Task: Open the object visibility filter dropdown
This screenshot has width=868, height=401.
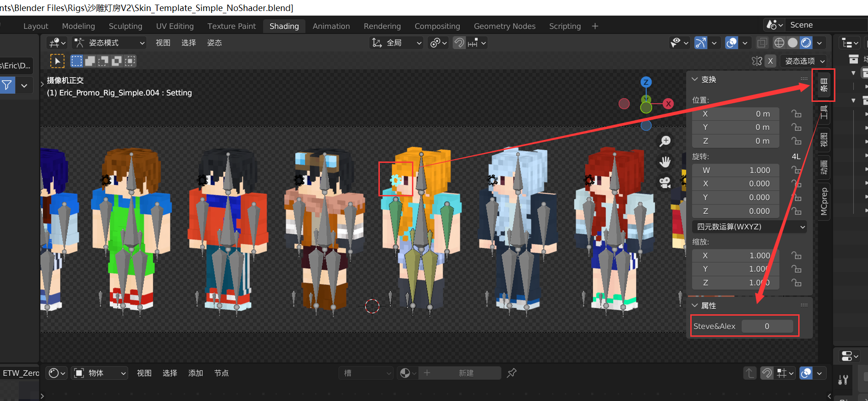Action: coord(680,43)
